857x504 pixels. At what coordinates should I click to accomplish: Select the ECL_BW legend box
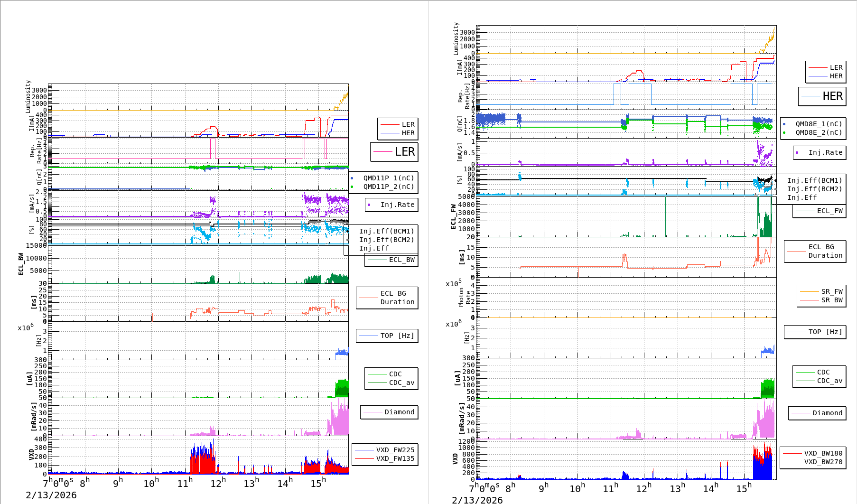point(391,260)
